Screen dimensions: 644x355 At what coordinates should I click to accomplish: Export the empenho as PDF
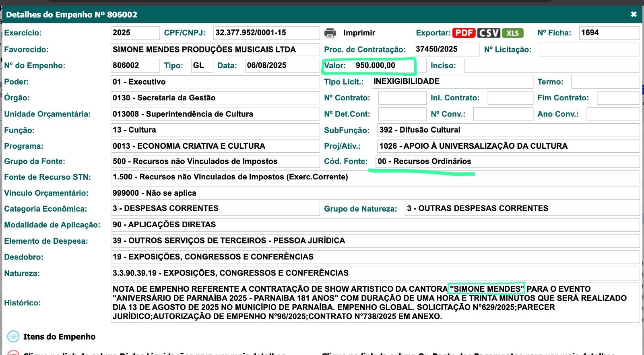click(464, 33)
